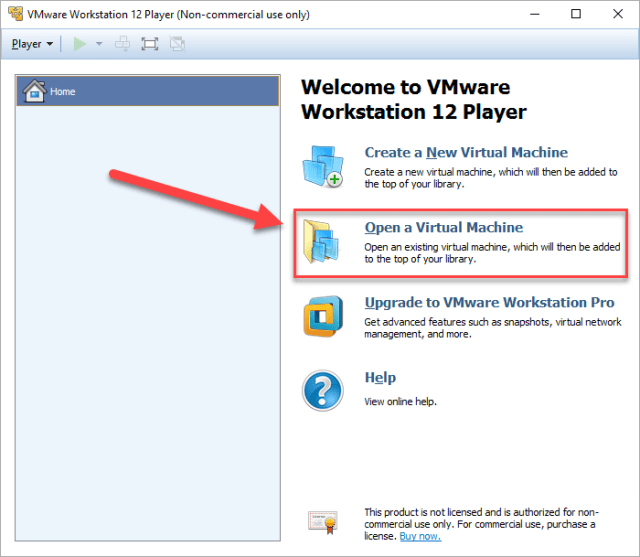Expand the power options arrow beside play
The image size is (640, 557).
tap(99, 44)
